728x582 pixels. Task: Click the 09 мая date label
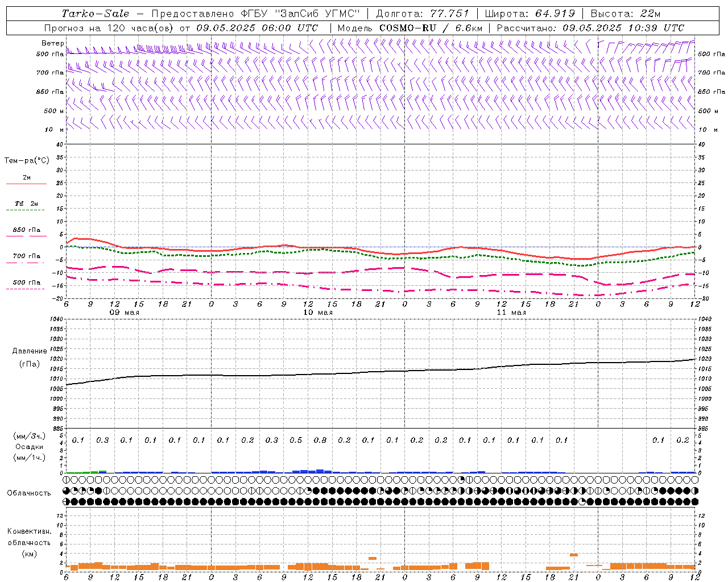125,313
